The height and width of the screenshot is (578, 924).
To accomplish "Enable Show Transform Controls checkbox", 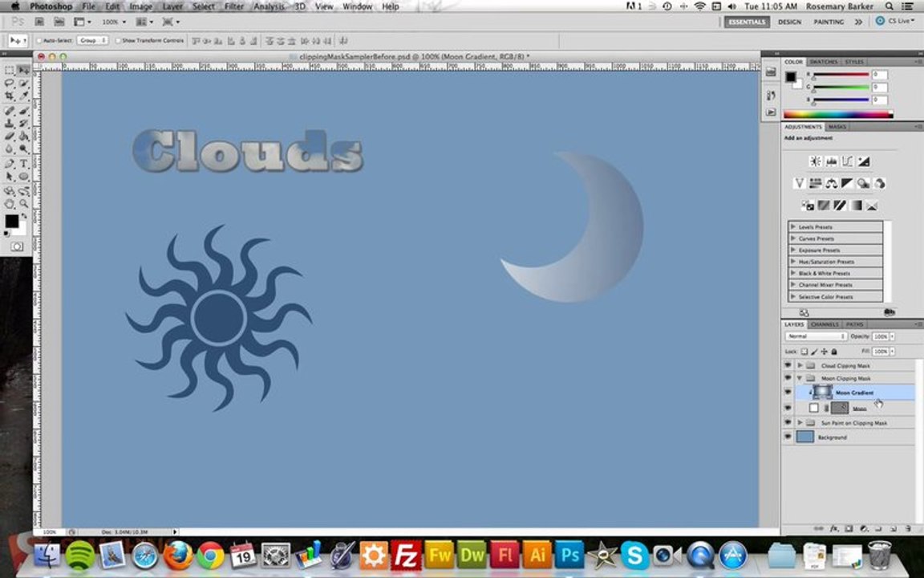I will (x=118, y=41).
